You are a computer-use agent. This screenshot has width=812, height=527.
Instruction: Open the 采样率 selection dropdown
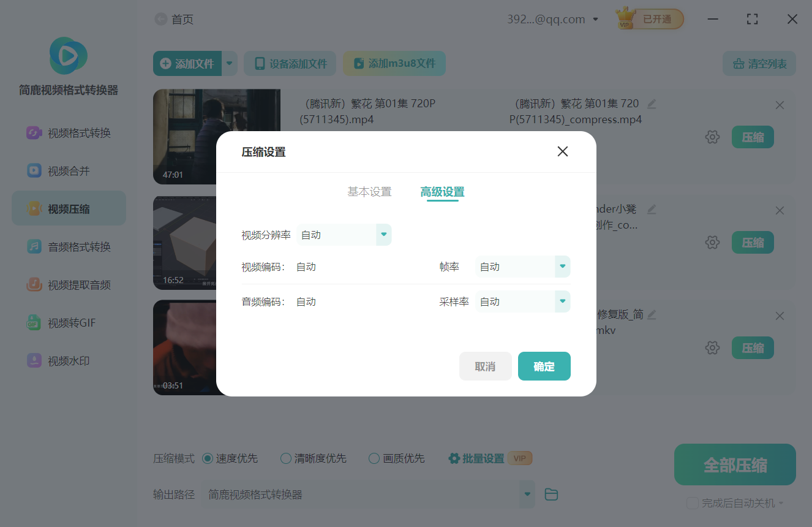(522, 301)
